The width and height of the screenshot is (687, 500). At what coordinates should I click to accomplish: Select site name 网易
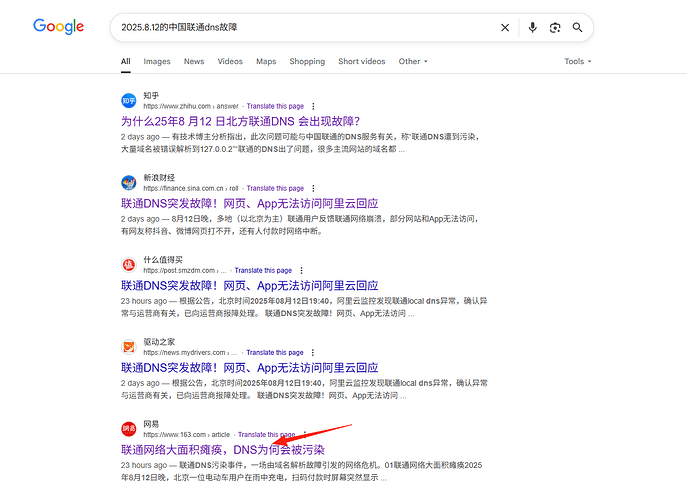(x=151, y=424)
